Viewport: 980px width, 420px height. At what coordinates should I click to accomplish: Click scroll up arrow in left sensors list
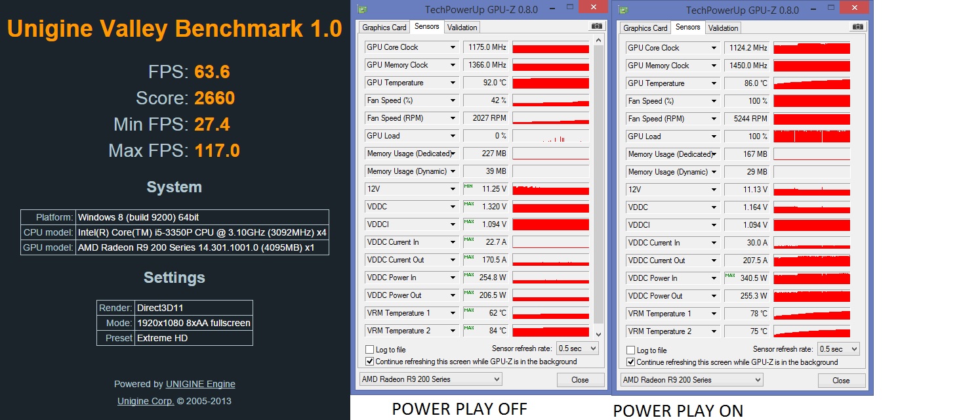pos(598,41)
